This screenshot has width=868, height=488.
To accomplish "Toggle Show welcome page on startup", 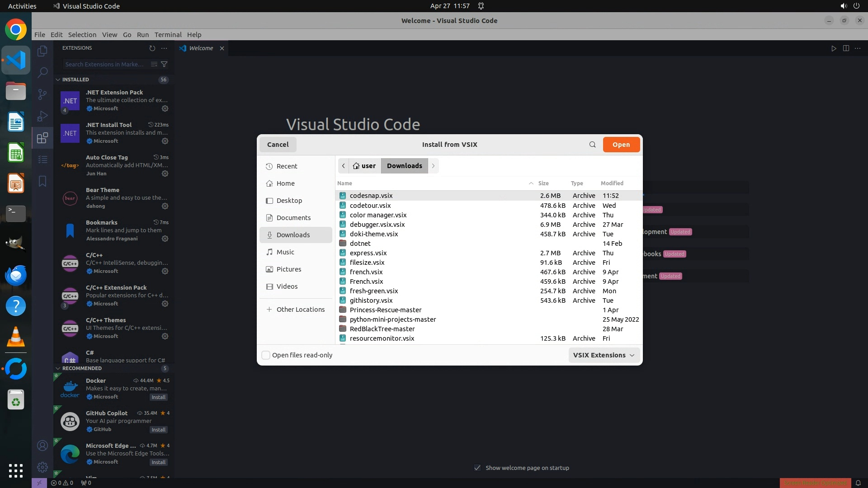I will pyautogui.click(x=477, y=468).
